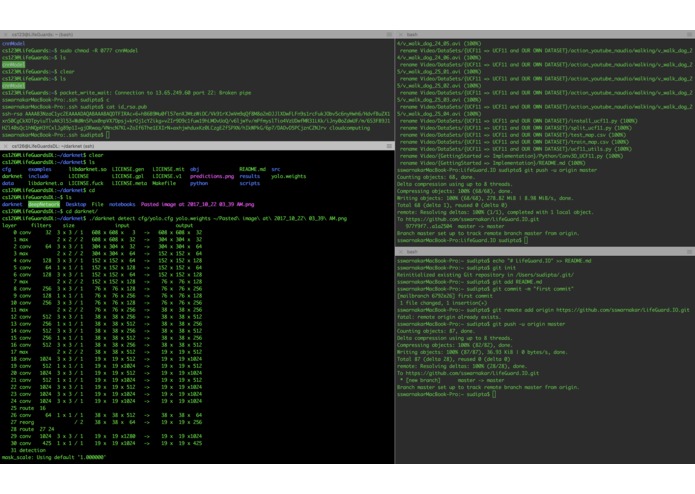
Task: Click the 'git init' command
Action: pos(504,268)
